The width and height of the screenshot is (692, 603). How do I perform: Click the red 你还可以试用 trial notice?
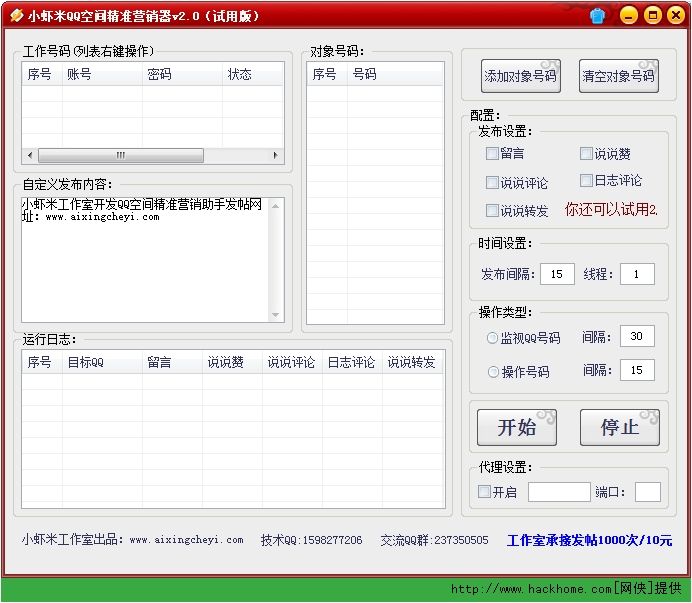(x=611, y=209)
